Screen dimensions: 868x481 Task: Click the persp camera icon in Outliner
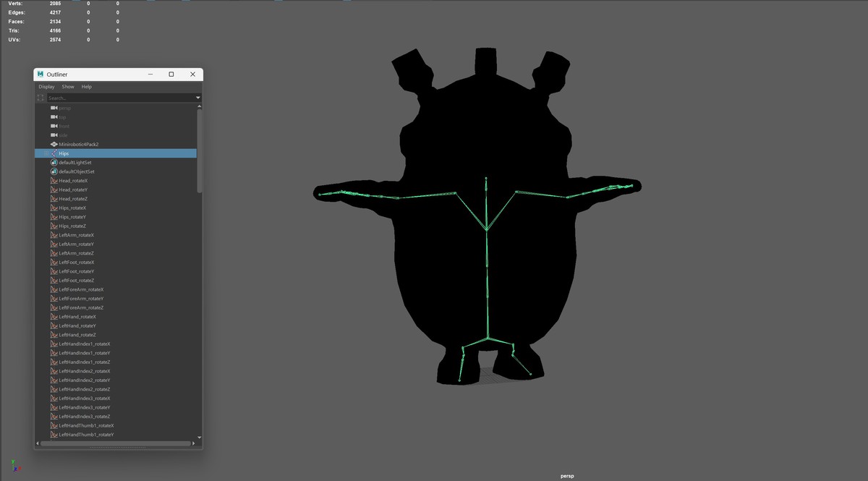pyautogui.click(x=54, y=108)
